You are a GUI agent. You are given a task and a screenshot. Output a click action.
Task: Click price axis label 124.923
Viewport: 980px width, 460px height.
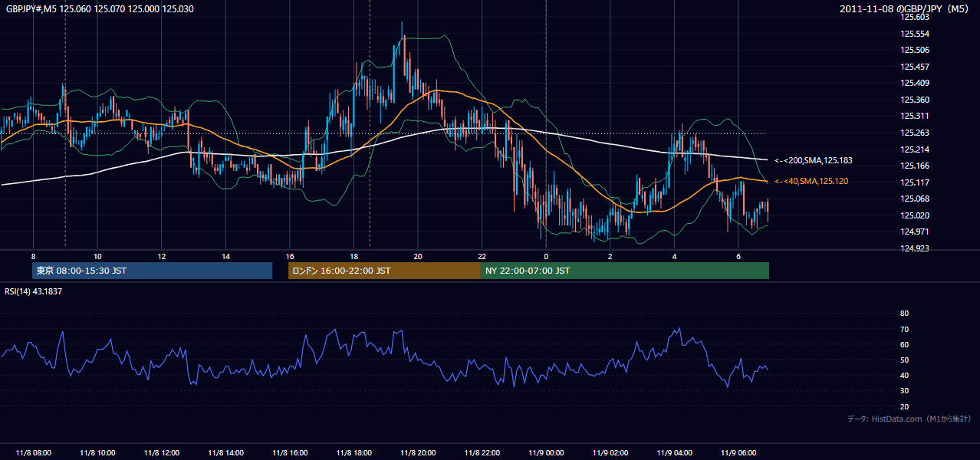(915, 249)
